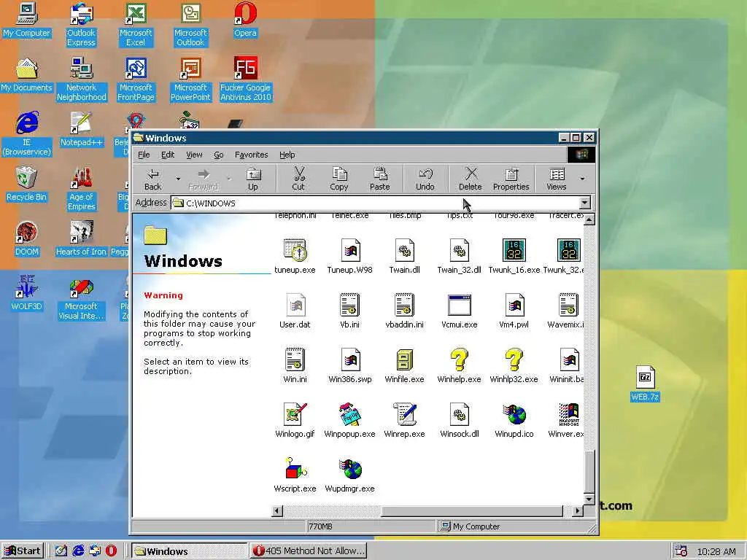The image size is (747, 560).
Task: Switch to 405 Method Not Allowed taskbar button
Action: point(309,551)
